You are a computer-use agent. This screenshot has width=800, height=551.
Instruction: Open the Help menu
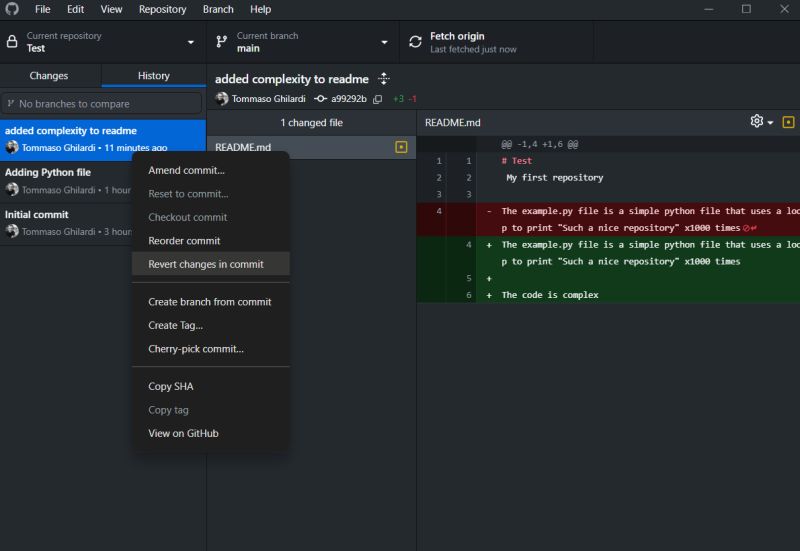(260, 9)
